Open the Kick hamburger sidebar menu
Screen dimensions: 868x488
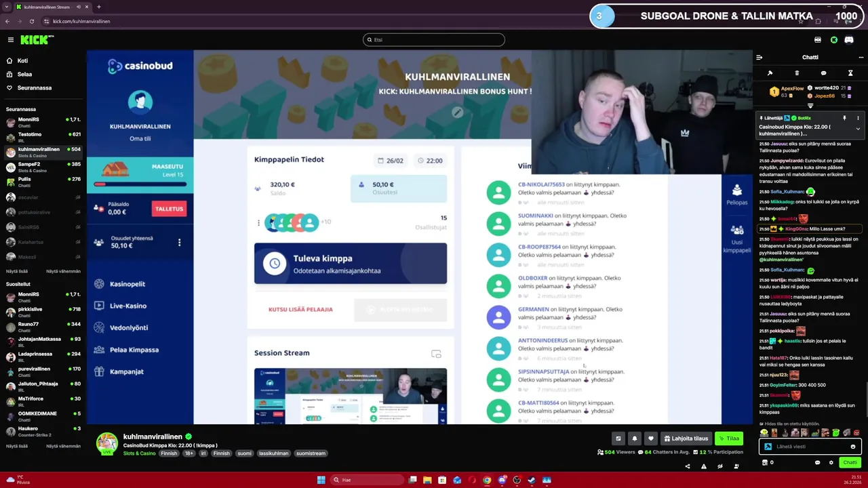click(10, 40)
